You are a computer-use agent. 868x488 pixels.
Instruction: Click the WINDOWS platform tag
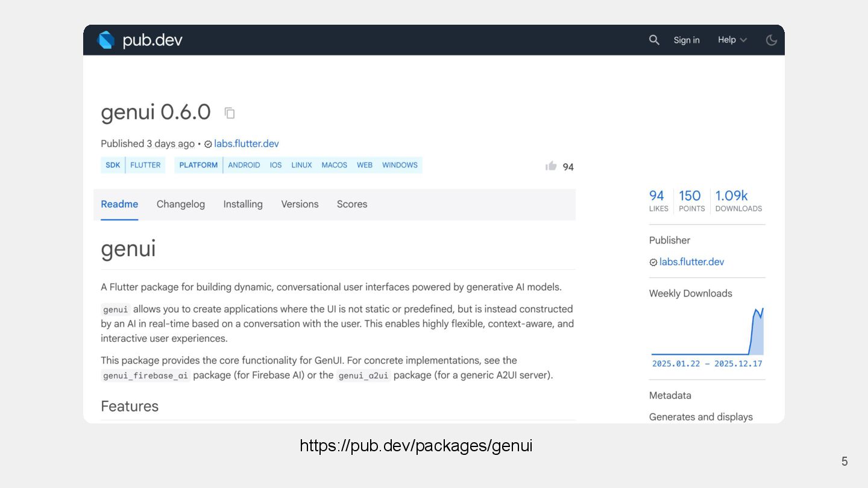[x=400, y=165]
